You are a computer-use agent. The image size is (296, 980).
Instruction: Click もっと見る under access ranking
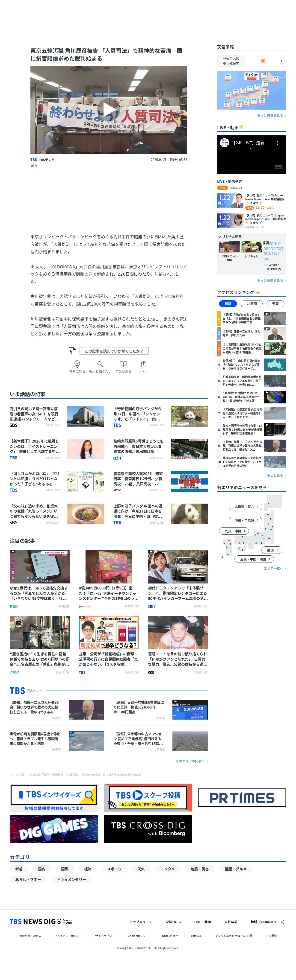(276, 475)
